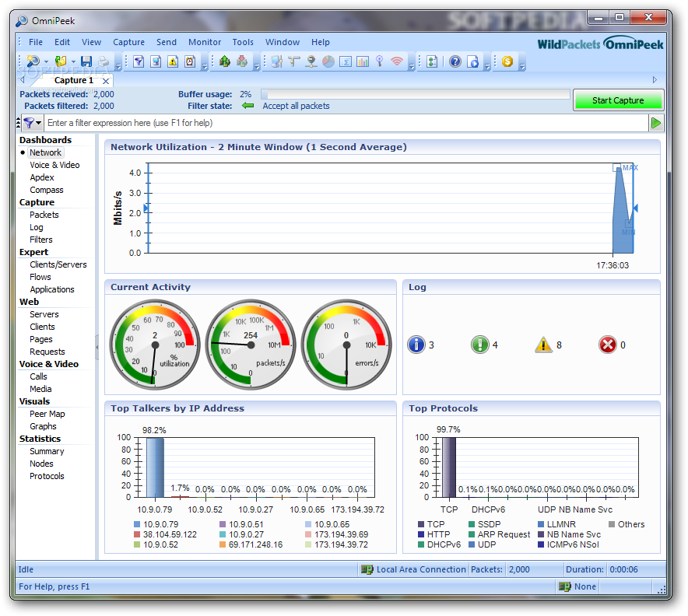Click the Local Area Connection icon in status bar
The height and width of the screenshot is (616, 688).
[x=366, y=569]
